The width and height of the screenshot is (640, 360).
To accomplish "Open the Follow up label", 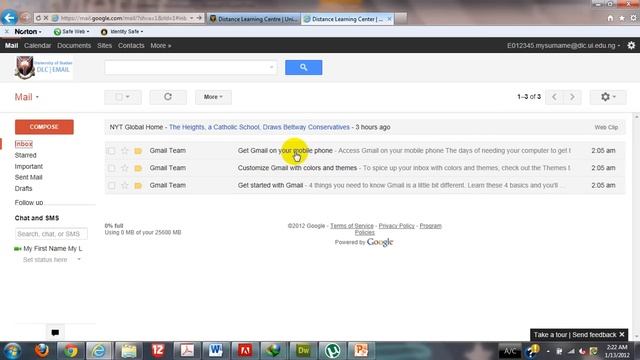I will pos(29,202).
